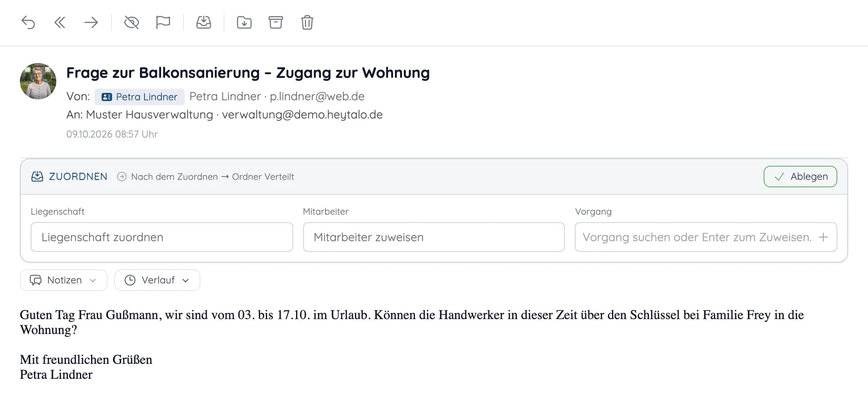
Task: Expand the Notizen dropdown
Action: pyautogui.click(x=64, y=280)
